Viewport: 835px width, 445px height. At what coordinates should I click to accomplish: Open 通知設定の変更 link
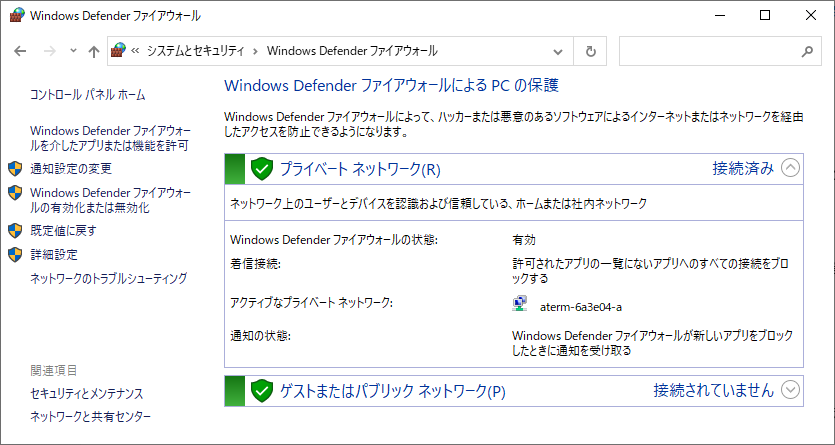click(x=71, y=169)
